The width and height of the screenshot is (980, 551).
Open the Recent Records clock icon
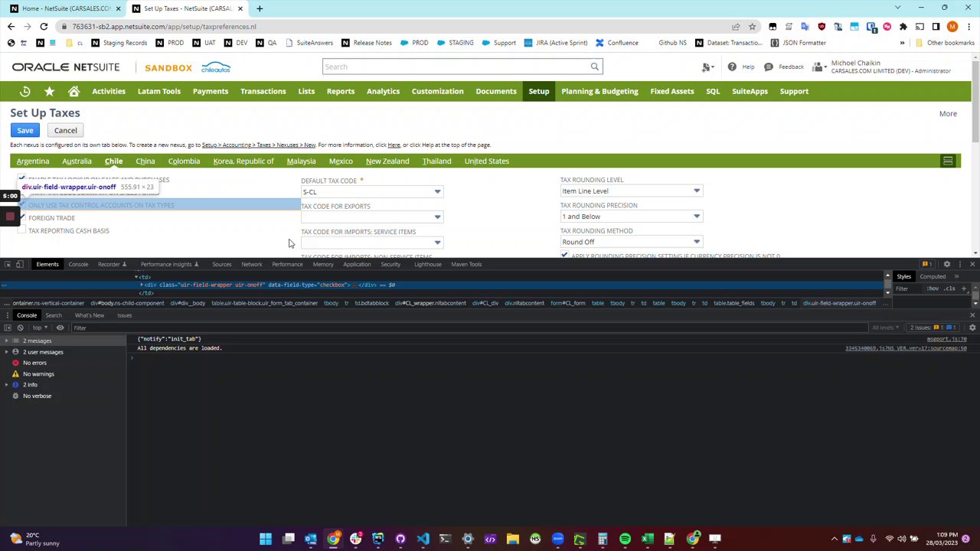point(24,91)
